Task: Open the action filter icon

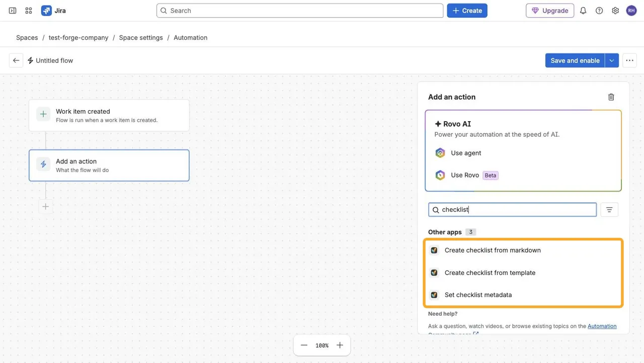Action: (609, 210)
